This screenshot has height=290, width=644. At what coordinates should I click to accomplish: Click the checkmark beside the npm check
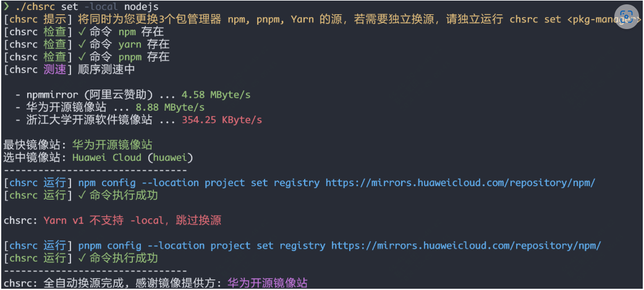[x=82, y=32]
